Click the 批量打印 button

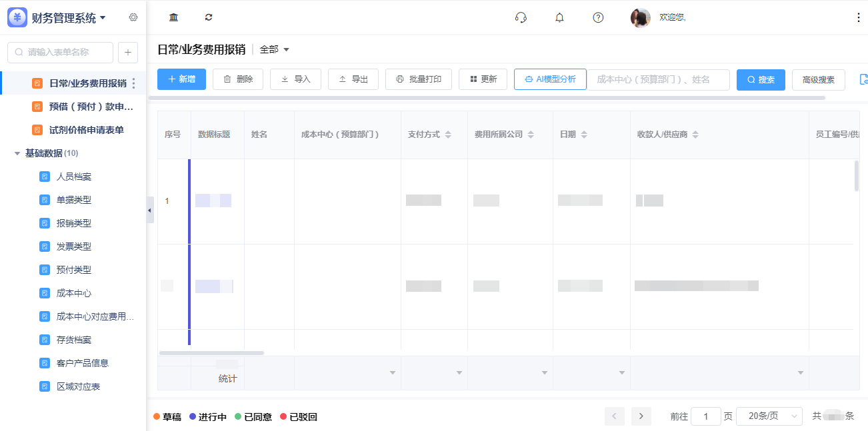[419, 79]
